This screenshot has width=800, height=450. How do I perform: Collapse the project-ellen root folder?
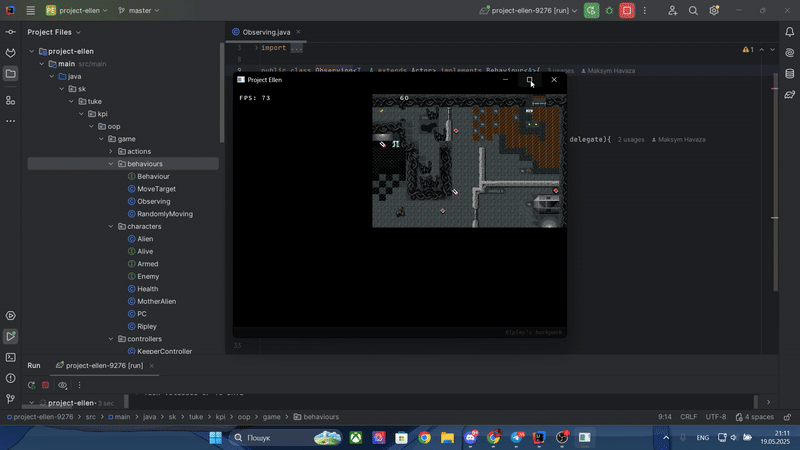point(32,51)
